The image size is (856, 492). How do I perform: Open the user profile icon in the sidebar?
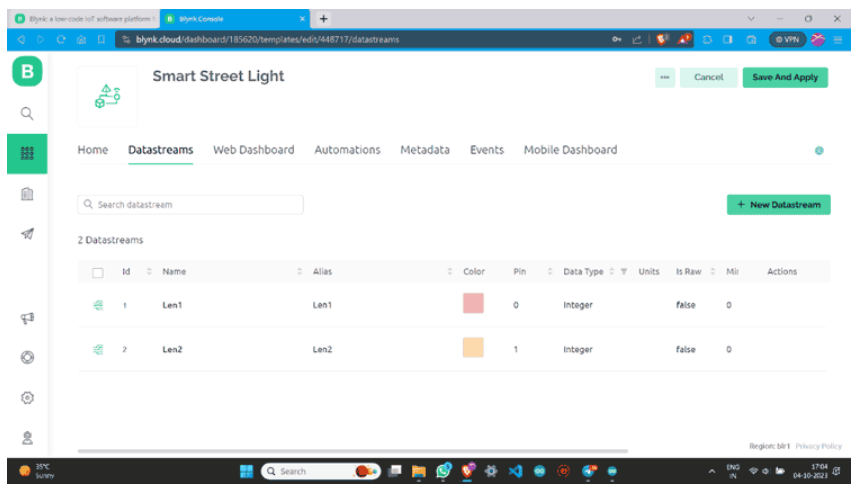click(27, 437)
